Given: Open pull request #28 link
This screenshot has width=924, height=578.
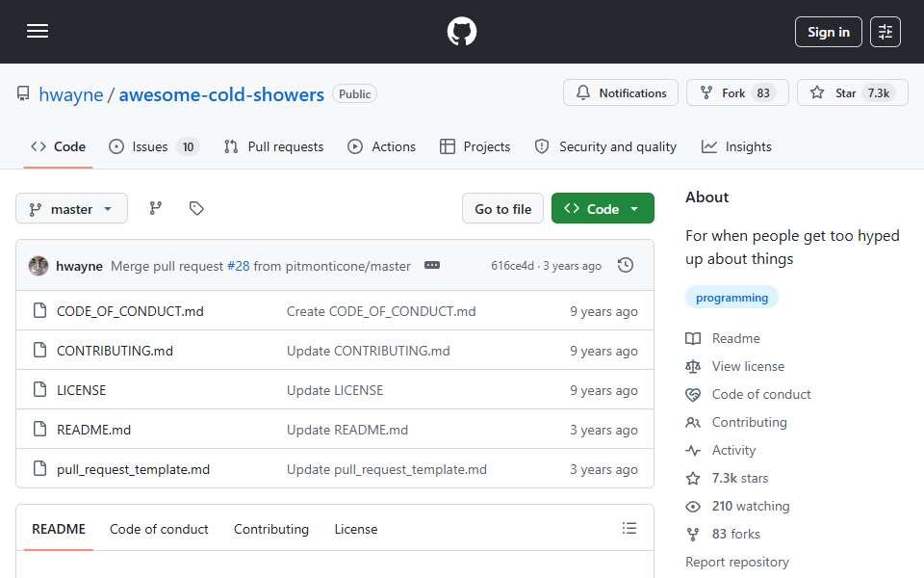Looking at the screenshot, I should (x=238, y=267).
